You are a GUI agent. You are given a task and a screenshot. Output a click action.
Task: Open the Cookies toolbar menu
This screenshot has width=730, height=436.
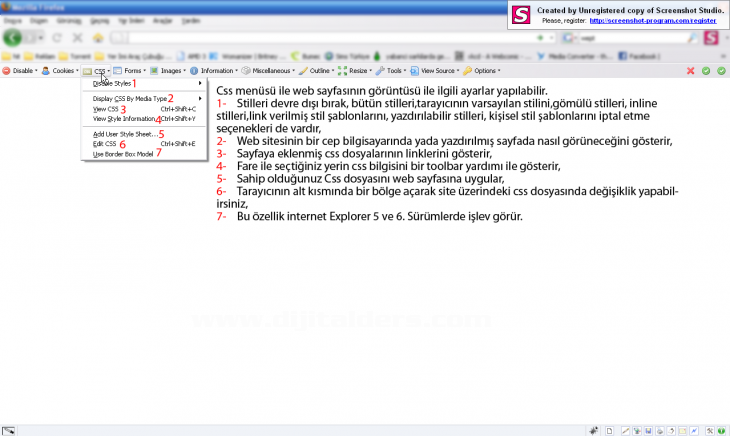coord(62,71)
